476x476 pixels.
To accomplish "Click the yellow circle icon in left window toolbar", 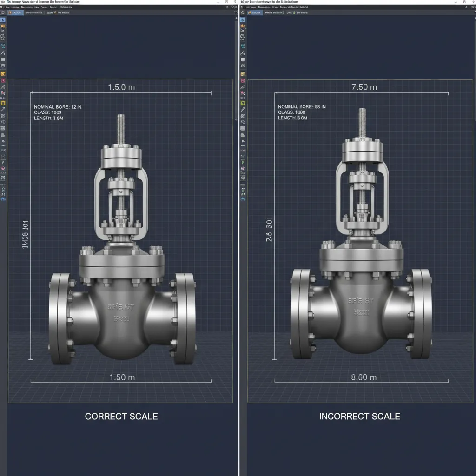I will (55, 13).
